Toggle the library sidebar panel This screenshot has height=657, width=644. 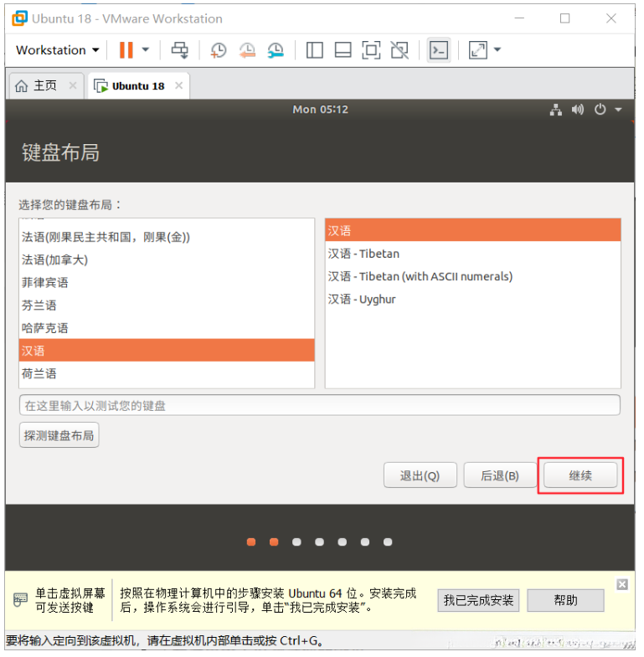314,50
